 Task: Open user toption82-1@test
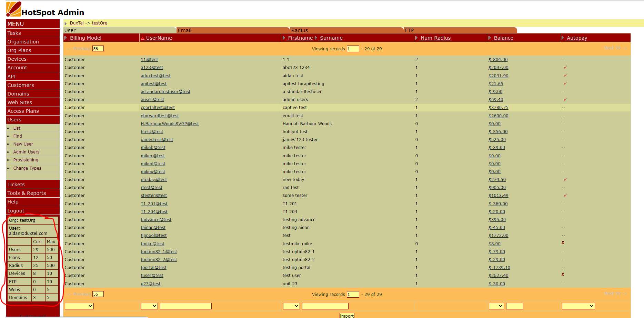159,252
